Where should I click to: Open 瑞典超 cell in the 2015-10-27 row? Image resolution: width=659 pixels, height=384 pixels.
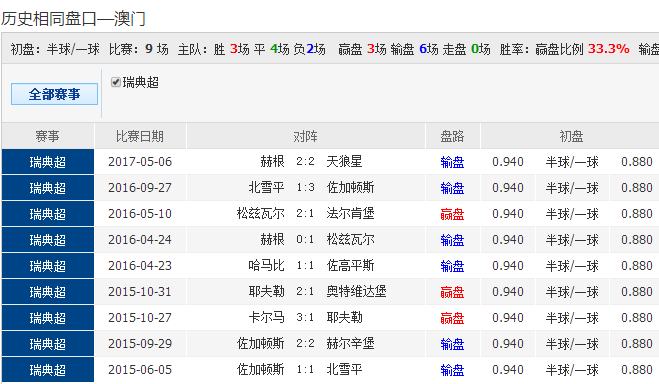(48, 318)
